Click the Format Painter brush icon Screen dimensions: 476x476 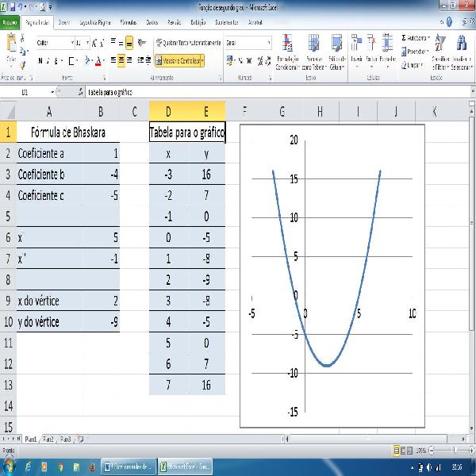coord(22,65)
